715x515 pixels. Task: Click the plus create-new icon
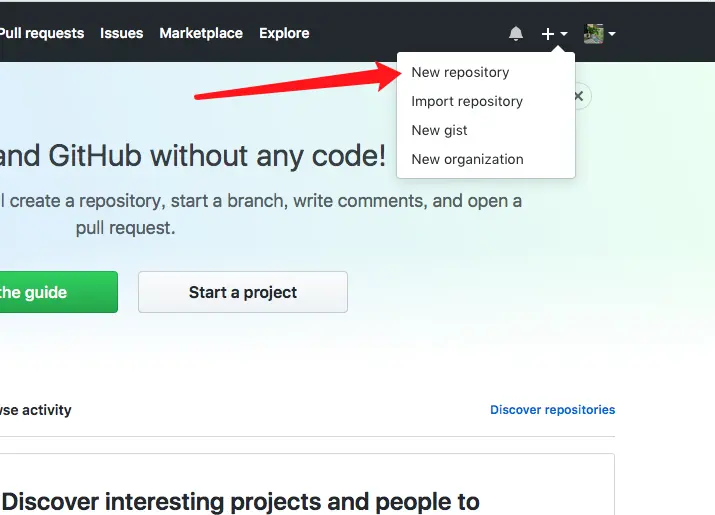click(x=548, y=34)
